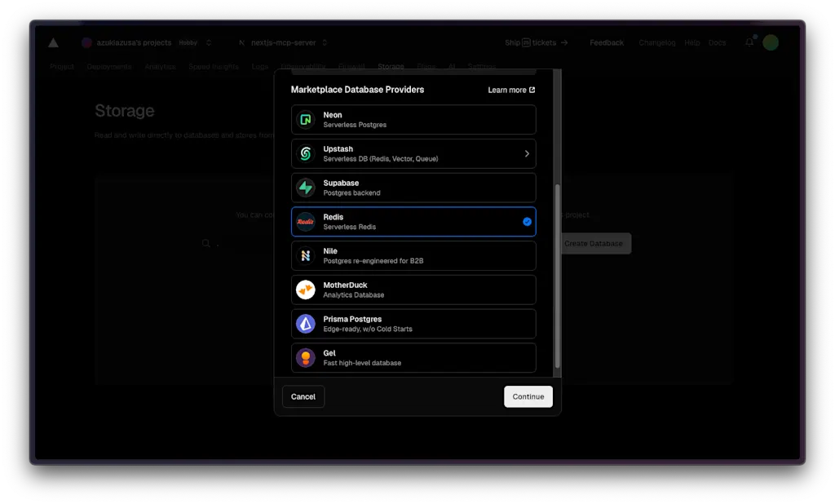Click the MotherDuck logo icon
This screenshot has height=504, width=835.
pyautogui.click(x=306, y=290)
